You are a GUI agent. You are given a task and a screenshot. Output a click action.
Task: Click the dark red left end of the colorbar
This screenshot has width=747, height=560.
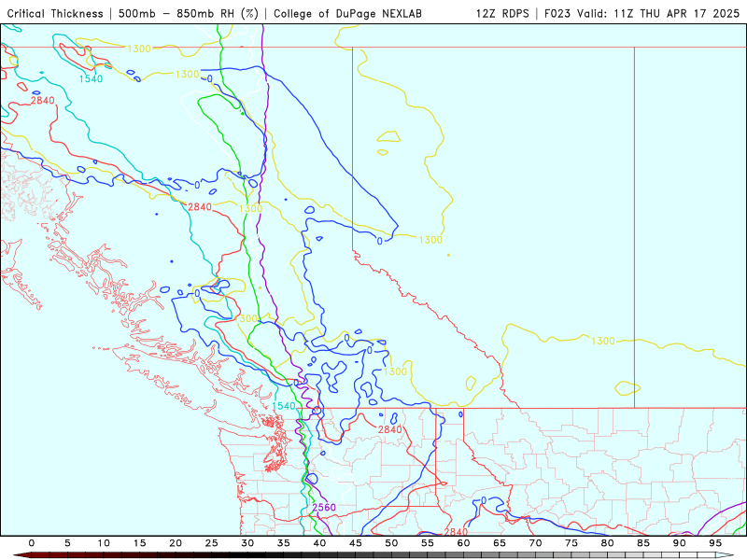pyautogui.click(x=21, y=555)
